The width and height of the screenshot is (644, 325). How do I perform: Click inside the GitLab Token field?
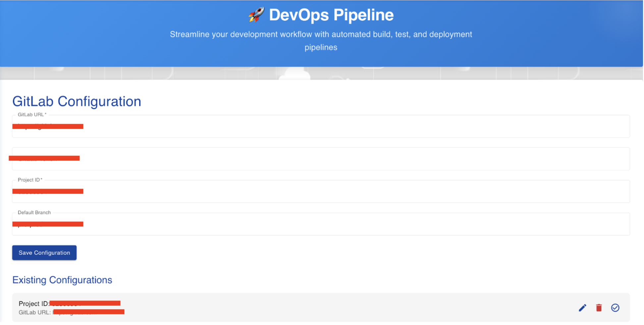tap(199, 159)
